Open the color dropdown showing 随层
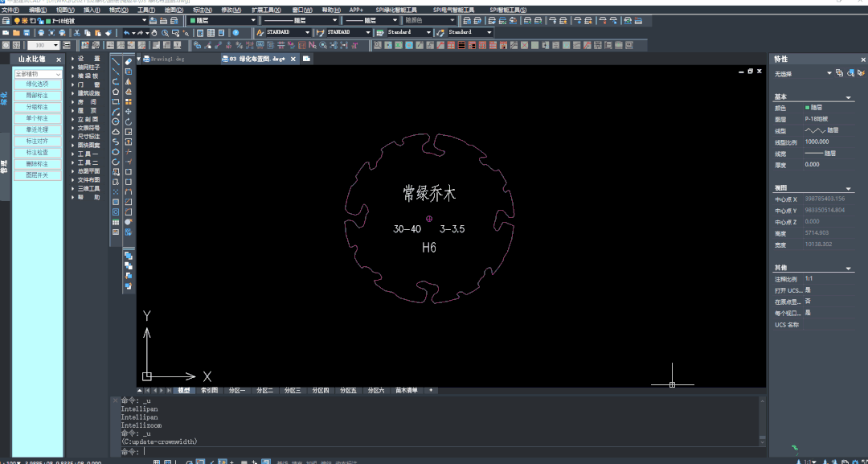Image resolution: width=868 pixels, height=464 pixels. coord(223,20)
